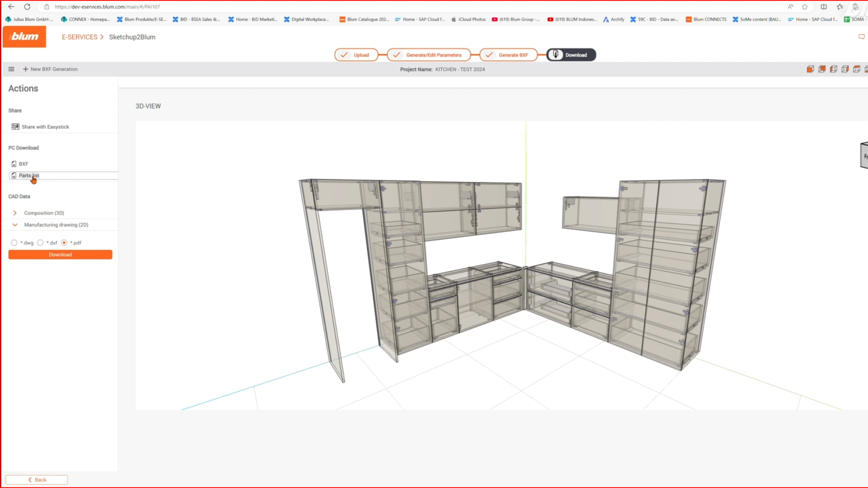Go to the Generate/Edit Parameters step
Viewport: 868px width, 488px height.
(x=429, y=55)
